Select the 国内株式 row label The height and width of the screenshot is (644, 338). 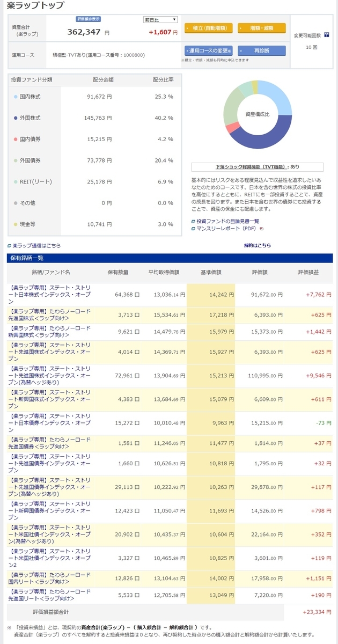30,97
